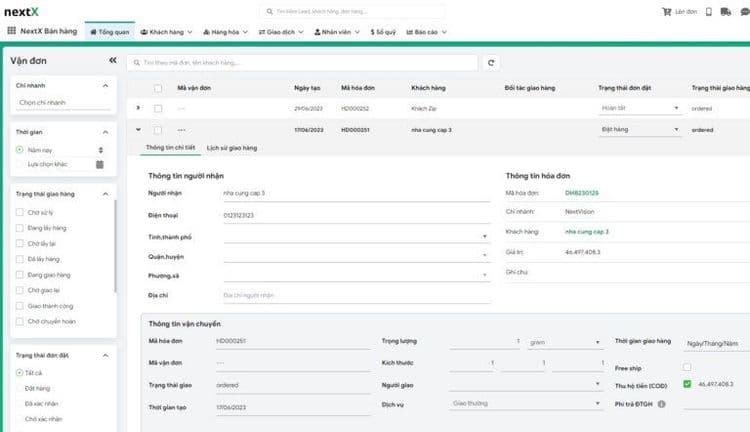750x432 pixels.
Task: Select the Lựa chọn khác time radio option
Action: pyautogui.click(x=20, y=163)
